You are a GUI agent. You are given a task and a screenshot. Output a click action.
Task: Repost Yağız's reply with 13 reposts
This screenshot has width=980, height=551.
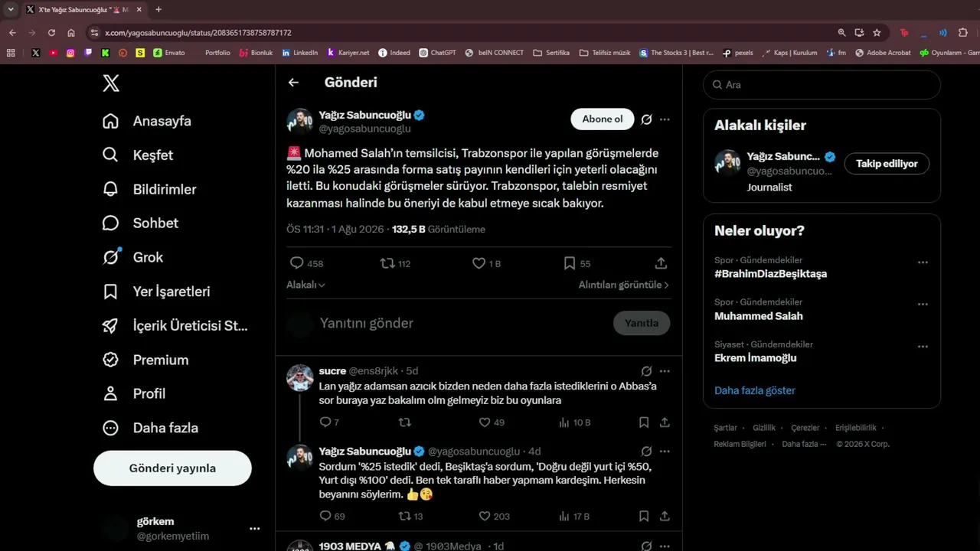tap(410, 517)
